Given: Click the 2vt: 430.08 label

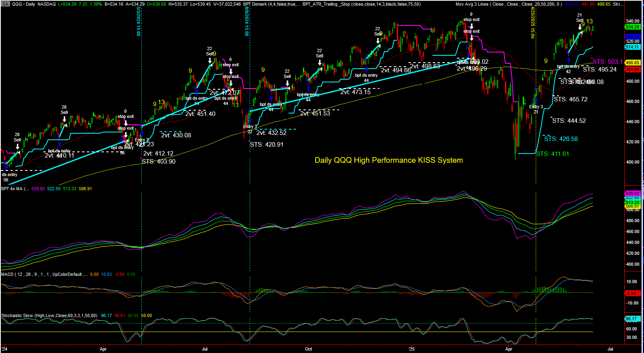Looking at the screenshot, I should (176, 135).
